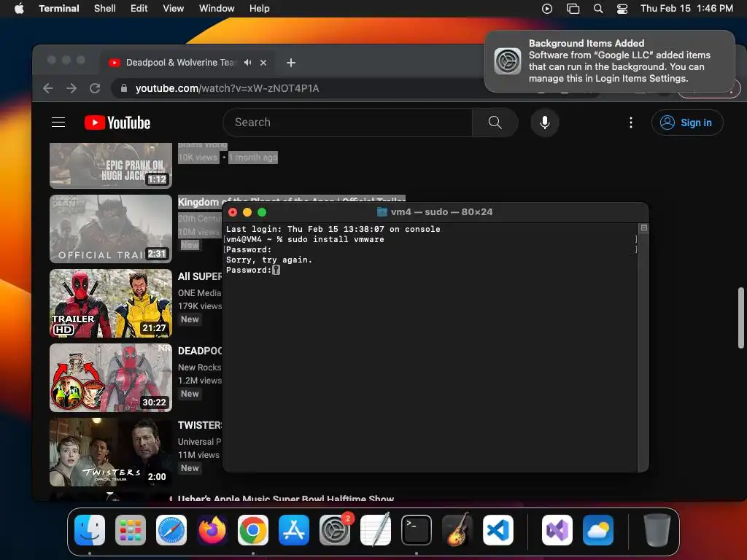Open Visual Studio purple dock icon

pos(557,530)
